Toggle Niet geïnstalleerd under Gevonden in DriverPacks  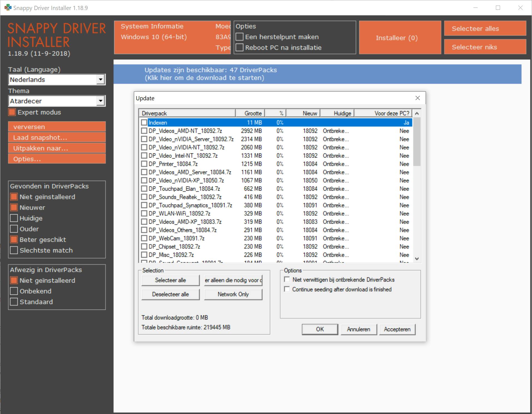(x=14, y=197)
